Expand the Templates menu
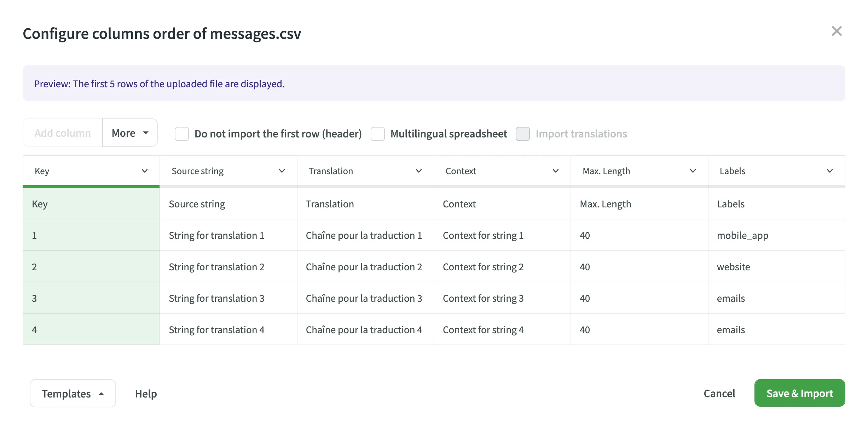Screen dimensions: 868x430 [x=73, y=393]
